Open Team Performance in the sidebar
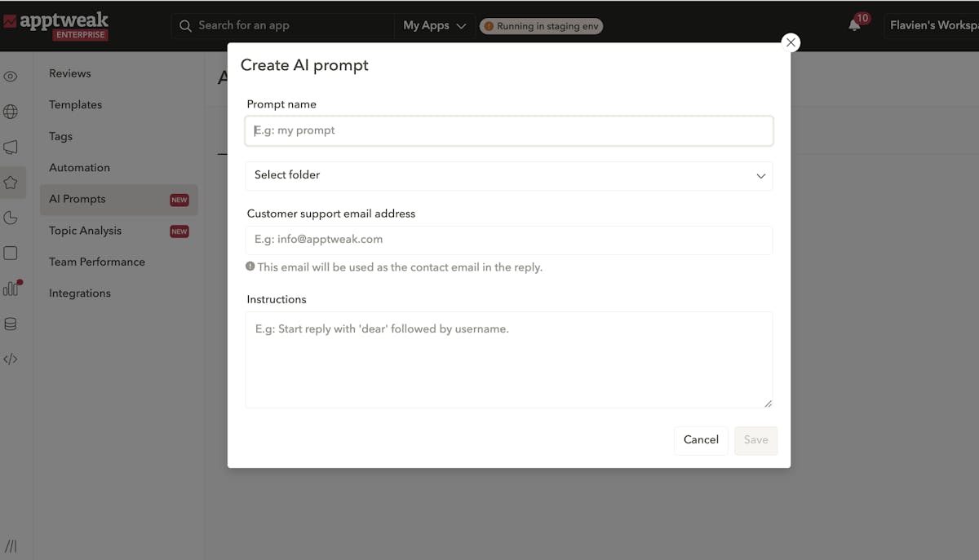This screenshot has height=560, width=979. pyautogui.click(x=96, y=262)
